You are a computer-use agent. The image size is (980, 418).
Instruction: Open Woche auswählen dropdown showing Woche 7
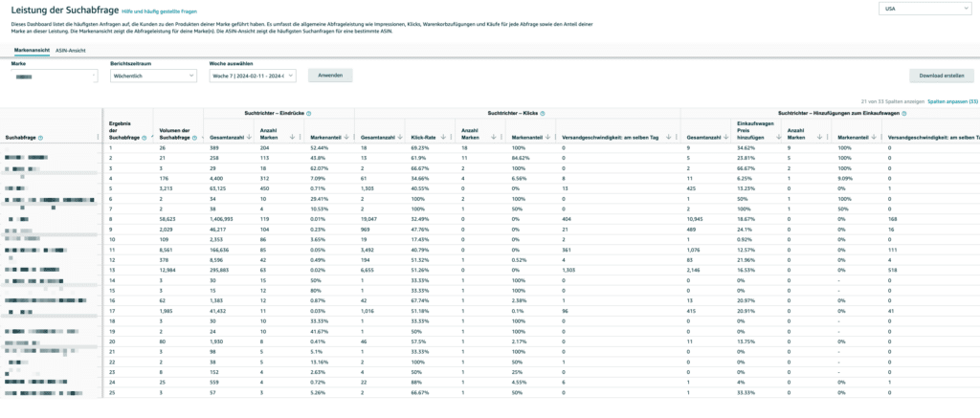click(253, 76)
